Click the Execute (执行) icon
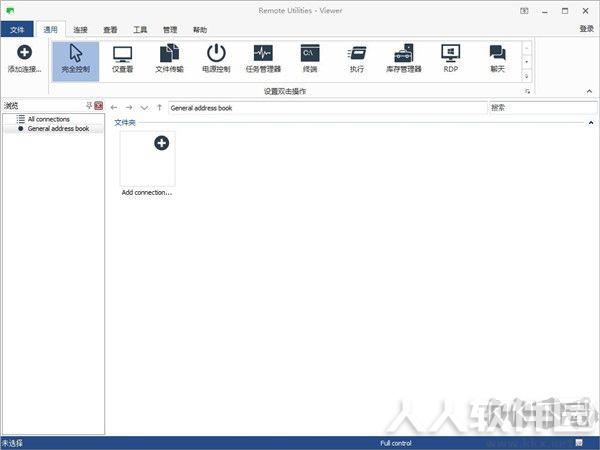600x450 pixels. pyautogui.click(x=357, y=61)
